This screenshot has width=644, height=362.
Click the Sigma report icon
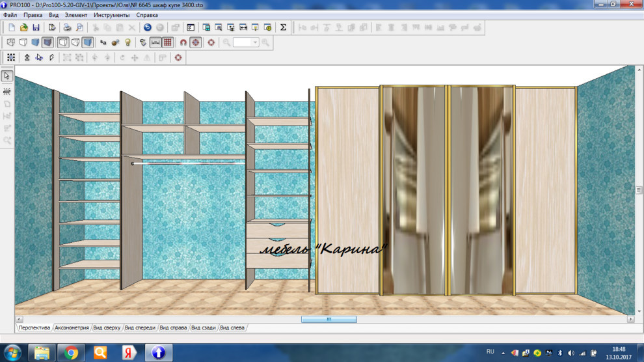click(x=283, y=27)
